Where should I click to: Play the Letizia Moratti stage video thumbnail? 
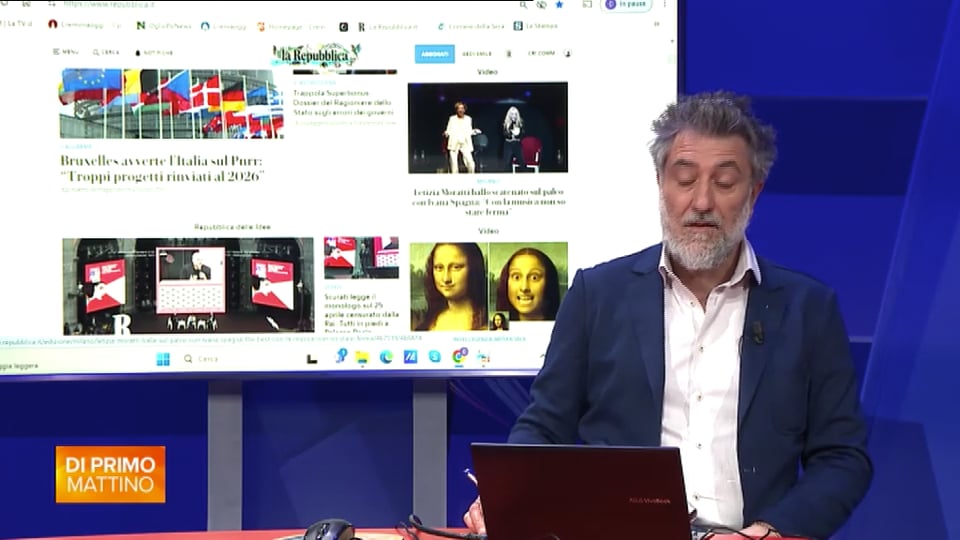(487, 127)
